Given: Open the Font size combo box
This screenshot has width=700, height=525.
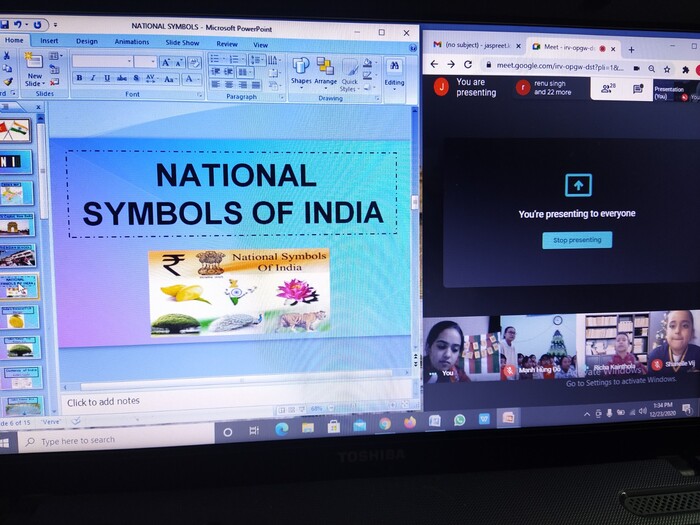Looking at the screenshot, I should pos(146,62).
